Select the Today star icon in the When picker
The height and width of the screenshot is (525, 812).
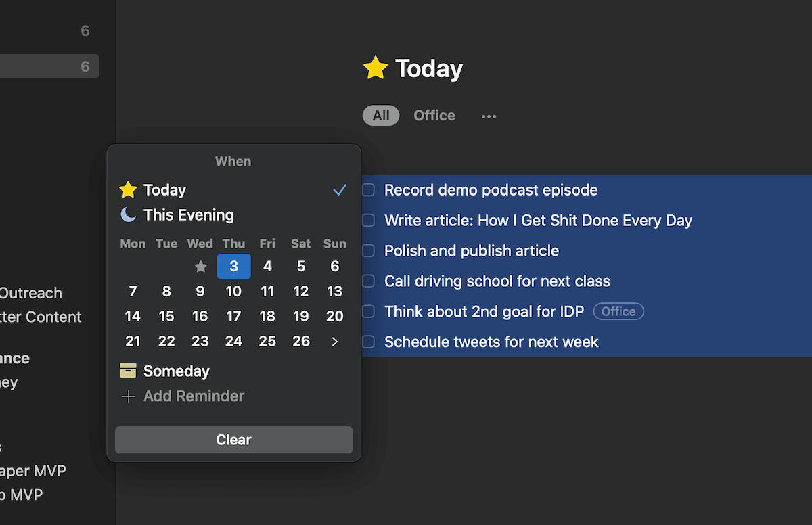click(x=129, y=190)
